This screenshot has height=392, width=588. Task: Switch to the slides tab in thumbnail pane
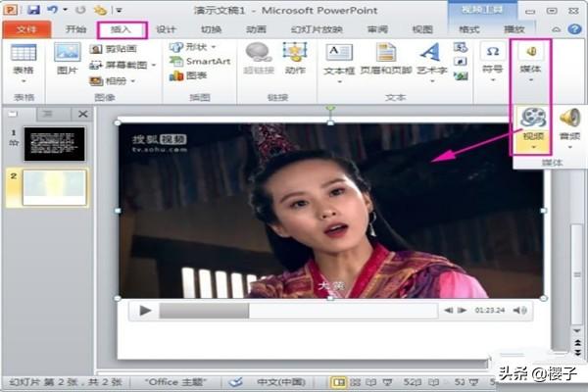pos(13,114)
